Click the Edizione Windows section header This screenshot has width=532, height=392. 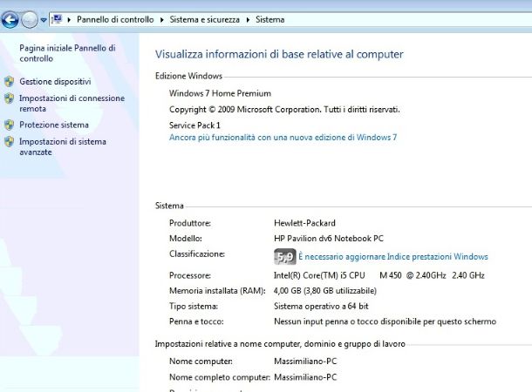point(188,76)
